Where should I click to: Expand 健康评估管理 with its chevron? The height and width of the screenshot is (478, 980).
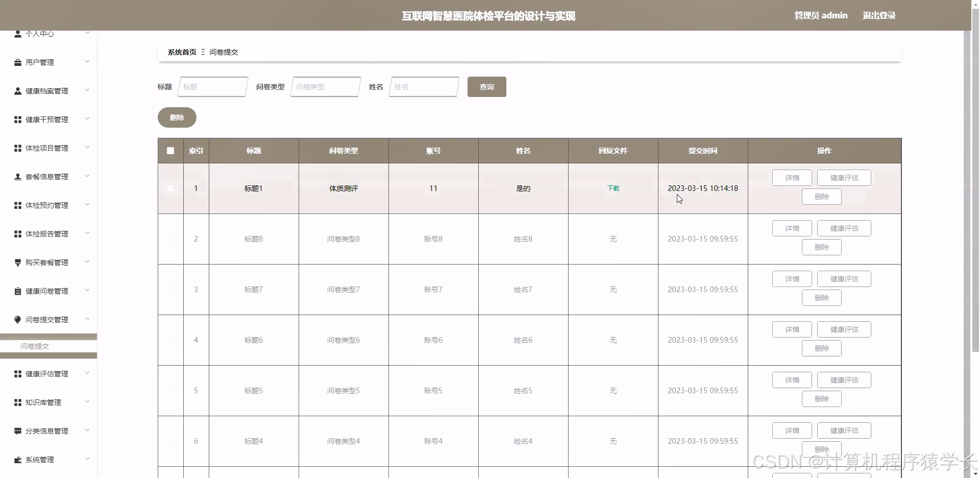(87, 373)
